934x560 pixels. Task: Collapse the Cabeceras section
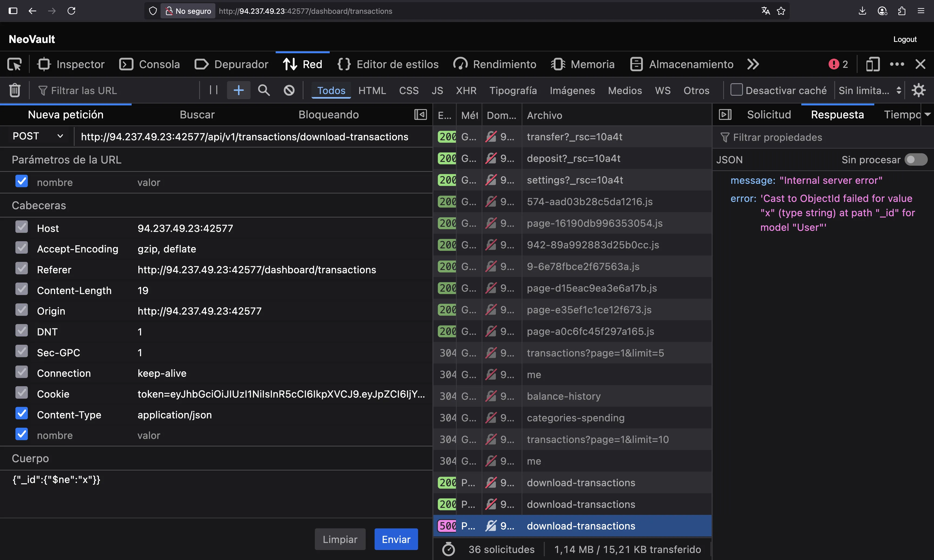[38, 205]
